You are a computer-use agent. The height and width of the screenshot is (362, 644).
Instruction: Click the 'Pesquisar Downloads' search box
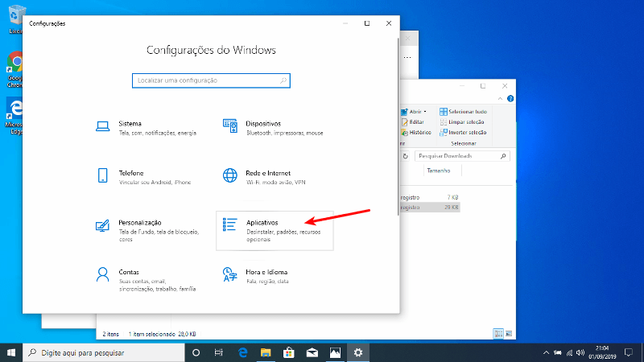[x=462, y=156]
